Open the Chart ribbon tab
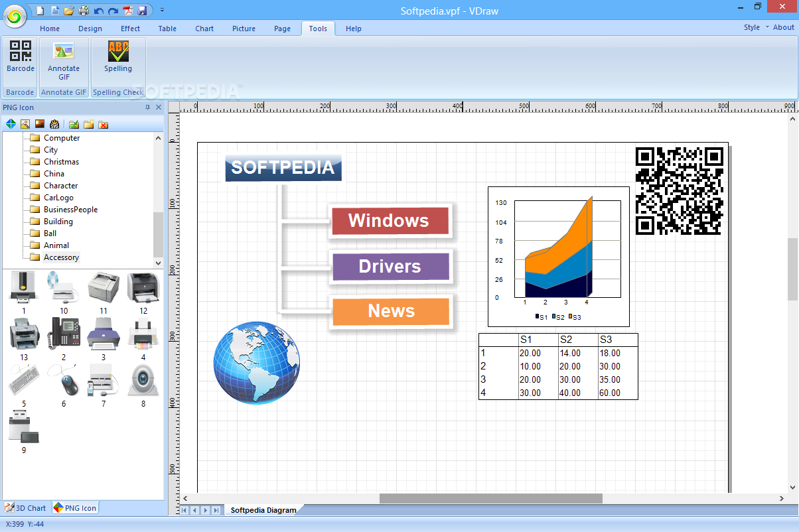This screenshot has height=532, width=799. [204, 29]
